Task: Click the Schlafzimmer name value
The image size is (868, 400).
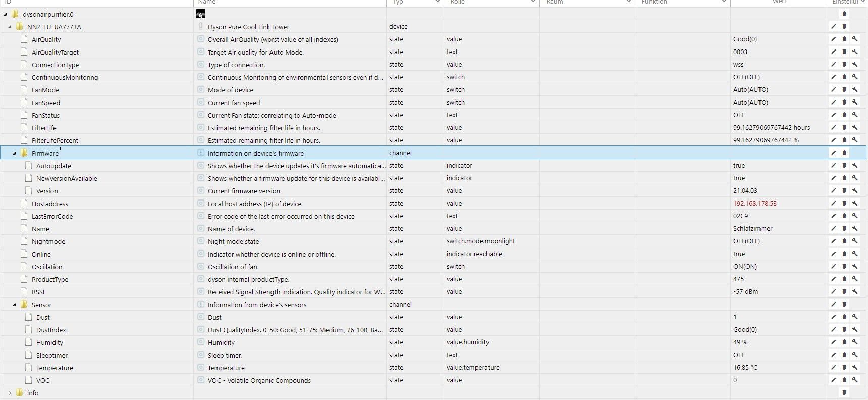Action: 752,229
